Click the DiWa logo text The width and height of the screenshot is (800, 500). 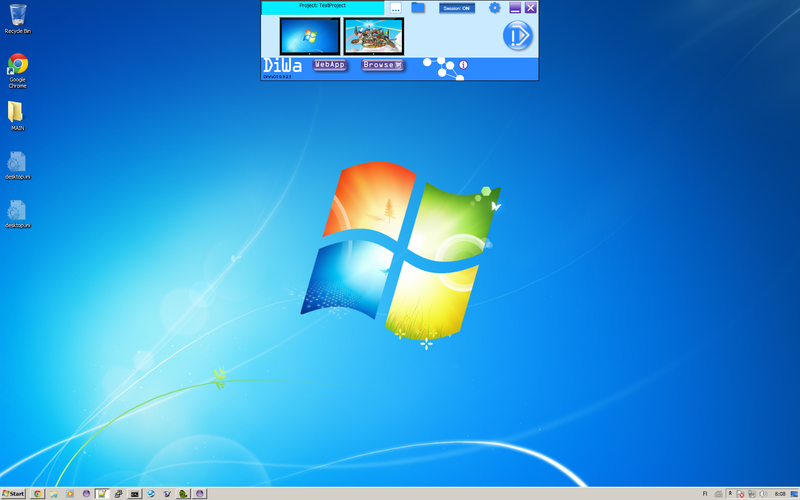pos(282,66)
